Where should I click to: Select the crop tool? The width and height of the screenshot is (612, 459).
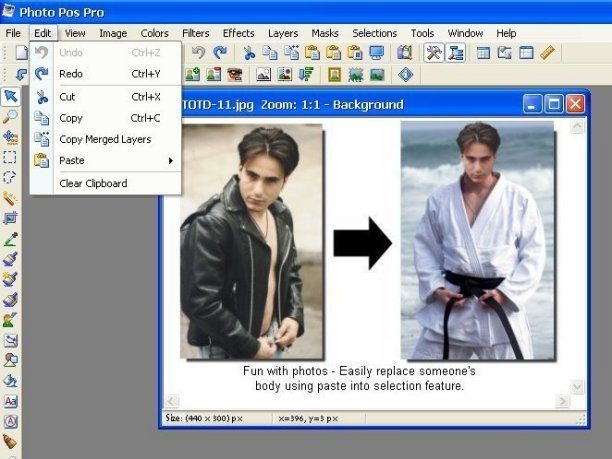10,218
